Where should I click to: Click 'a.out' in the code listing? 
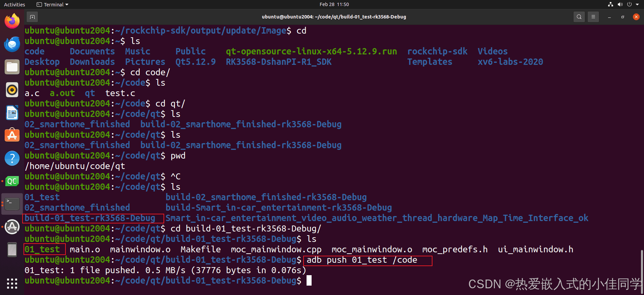(x=62, y=93)
